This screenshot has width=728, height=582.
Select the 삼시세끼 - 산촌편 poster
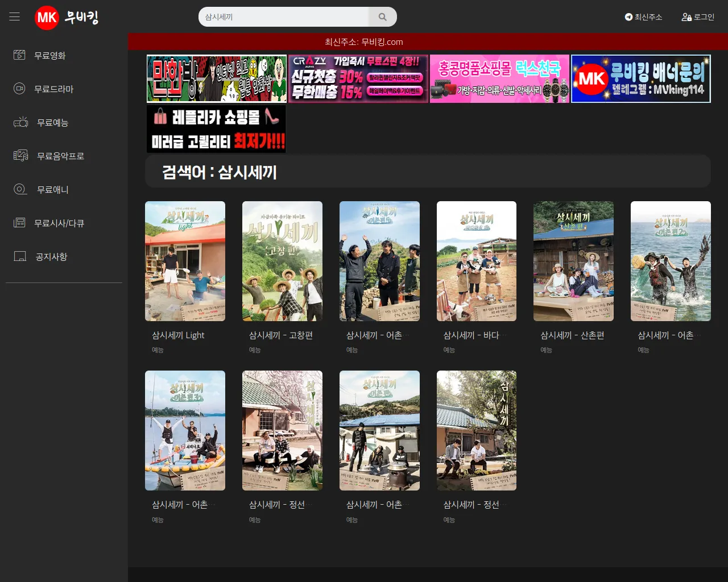tap(573, 261)
